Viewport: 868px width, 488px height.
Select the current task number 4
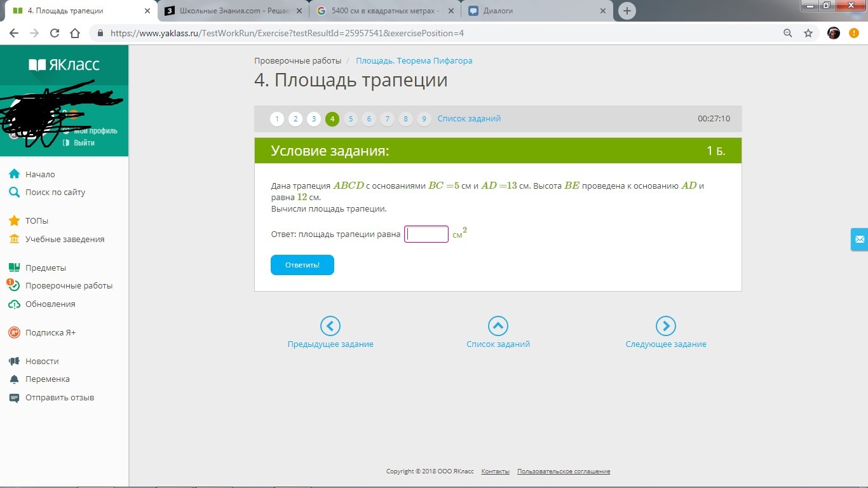point(332,119)
